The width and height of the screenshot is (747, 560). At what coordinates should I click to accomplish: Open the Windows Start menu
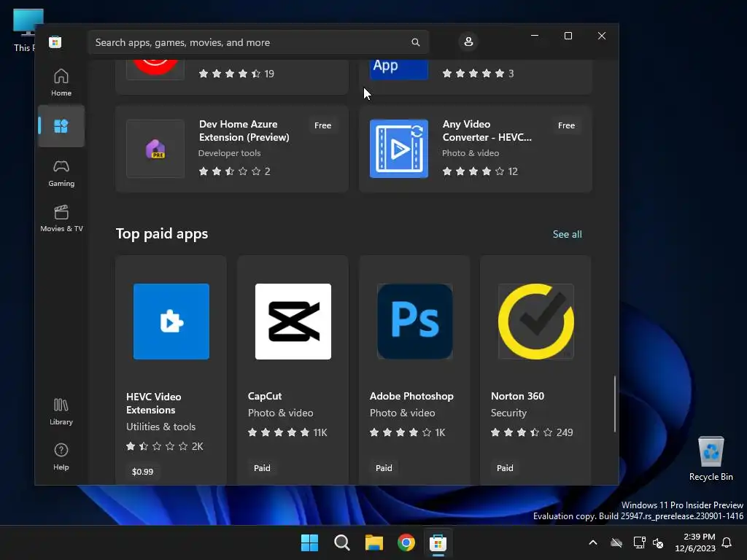click(309, 542)
